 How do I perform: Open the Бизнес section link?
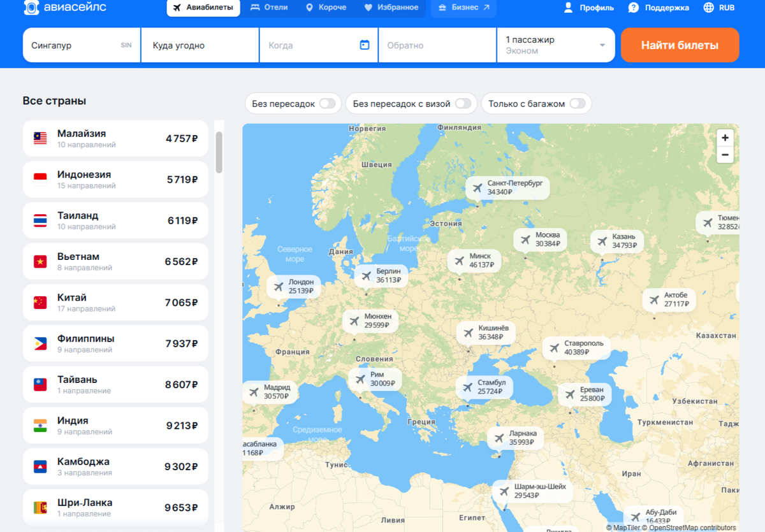463,8
